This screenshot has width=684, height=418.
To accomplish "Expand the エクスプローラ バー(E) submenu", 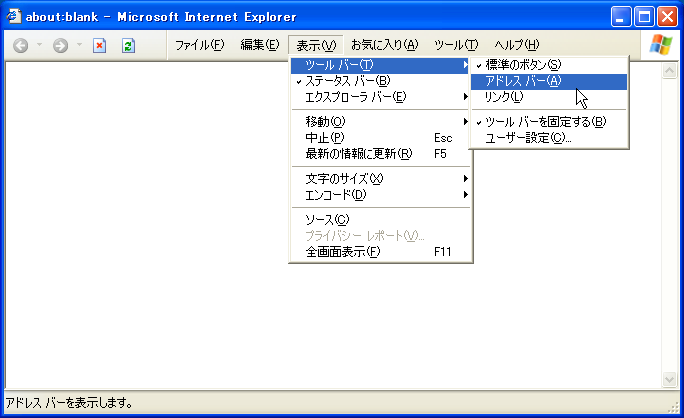I will point(380,97).
